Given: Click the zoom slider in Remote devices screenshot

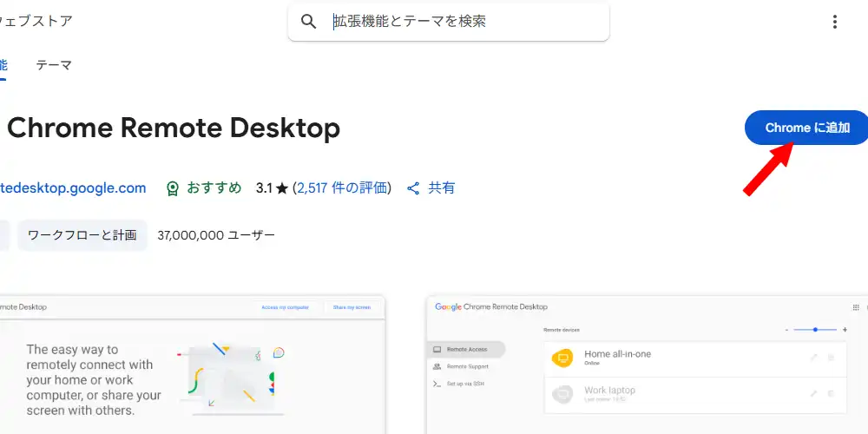Looking at the screenshot, I should 815,329.
